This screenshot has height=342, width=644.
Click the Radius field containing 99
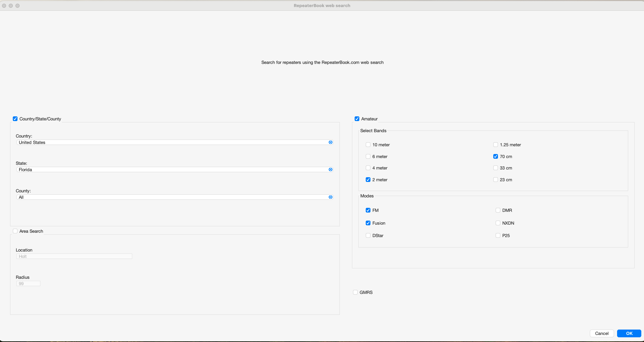click(28, 283)
